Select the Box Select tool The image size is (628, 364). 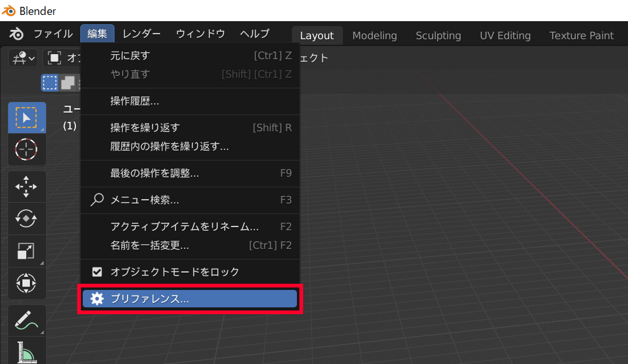point(27,117)
